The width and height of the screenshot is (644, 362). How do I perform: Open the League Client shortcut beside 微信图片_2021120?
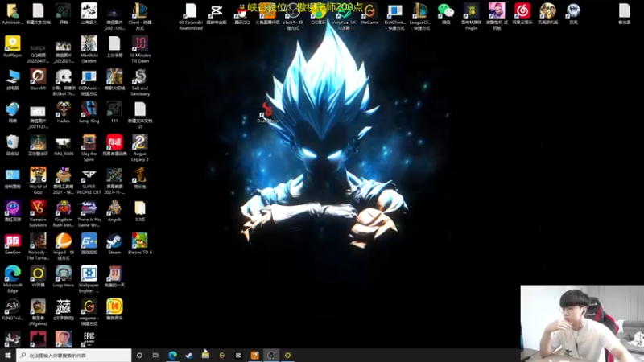(140, 16)
